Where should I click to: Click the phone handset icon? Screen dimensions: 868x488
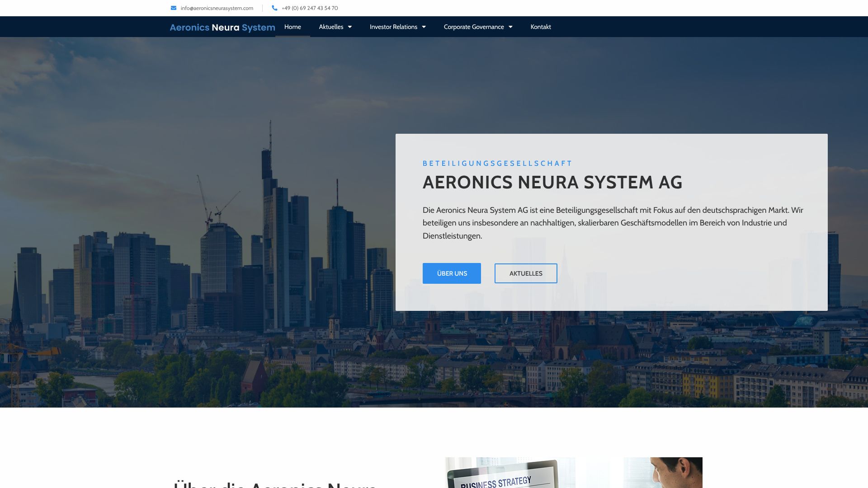pos(274,8)
